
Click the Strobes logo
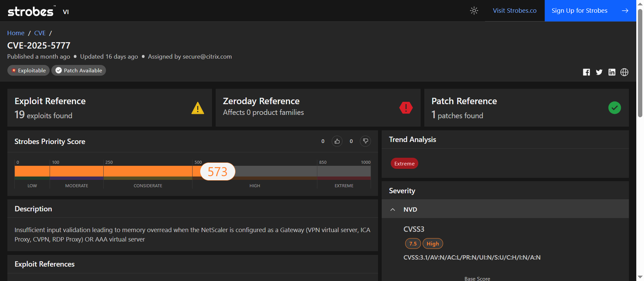point(32,11)
